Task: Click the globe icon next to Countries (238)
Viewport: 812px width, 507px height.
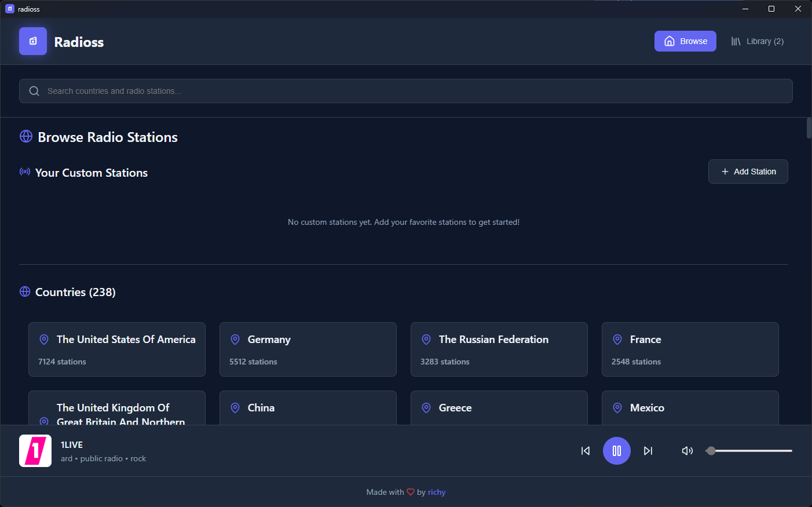Action: point(25,291)
